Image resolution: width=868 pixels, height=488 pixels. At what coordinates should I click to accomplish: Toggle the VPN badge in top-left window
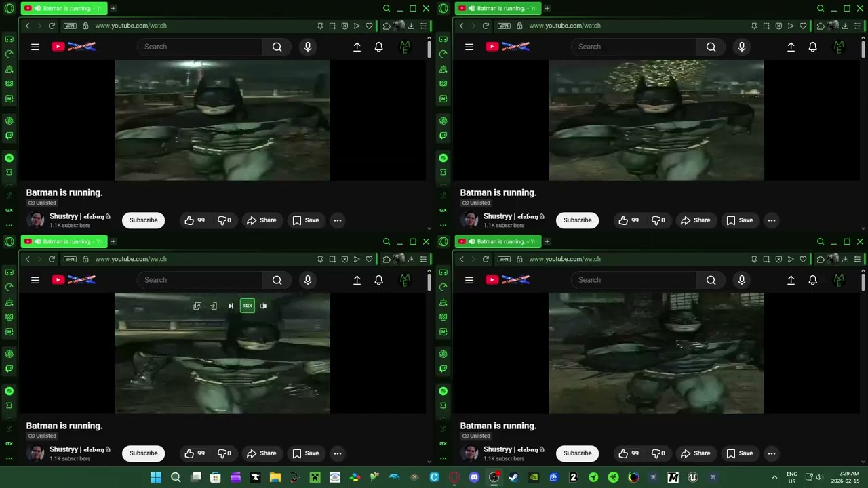[70, 26]
